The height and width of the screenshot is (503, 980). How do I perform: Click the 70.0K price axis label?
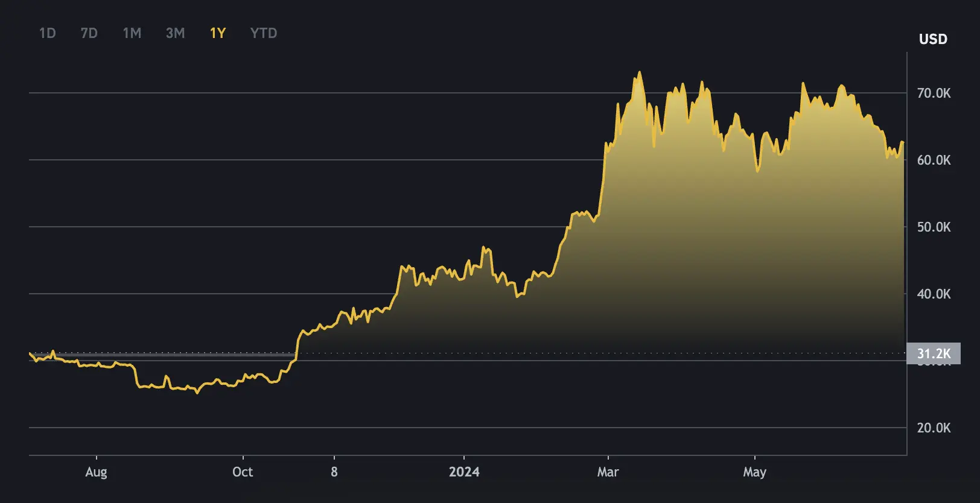(x=934, y=93)
